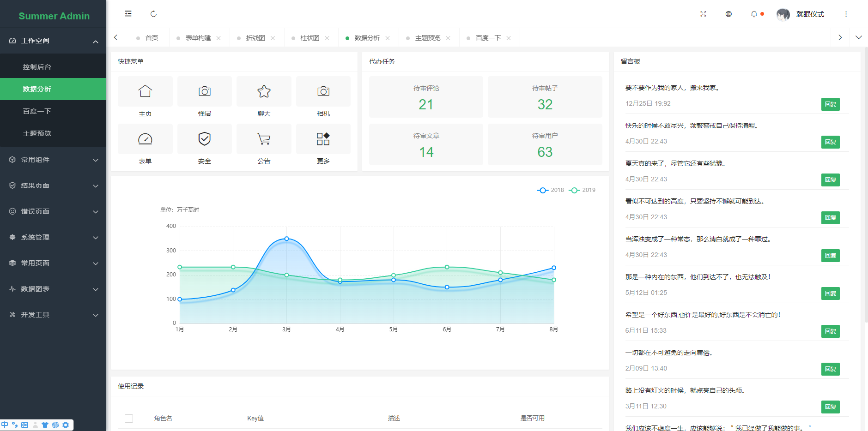Toggle the 2018 series in chart legend
Image resolution: width=868 pixels, height=431 pixels.
click(x=551, y=190)
